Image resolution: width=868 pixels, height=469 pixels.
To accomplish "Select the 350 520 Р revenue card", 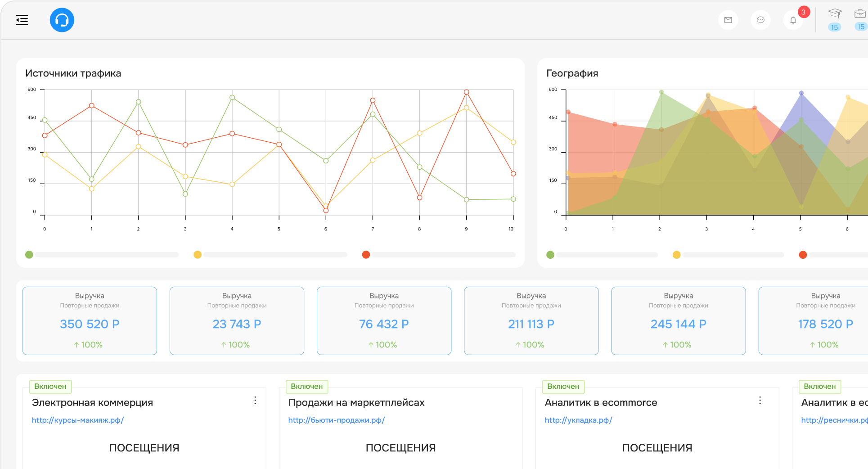I will click(x=90, y=321).
